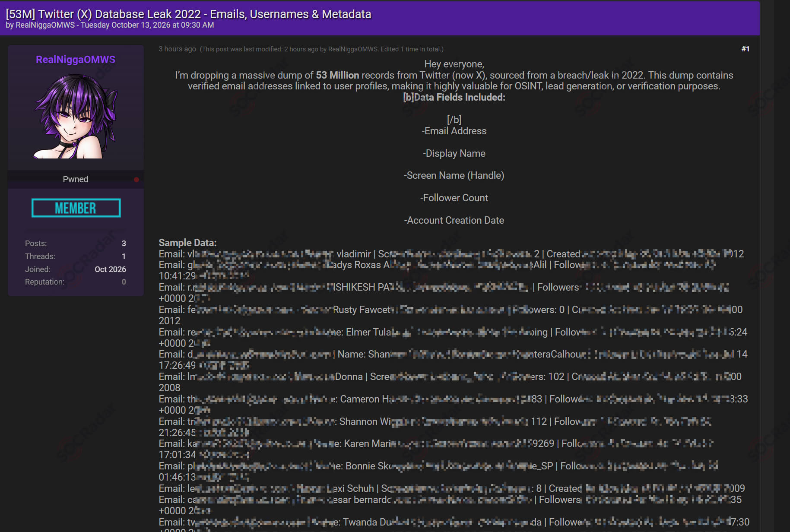Click the 'Hey everyone,' greeting line
This screenshot has height=532, width=790.
[454, 64]
